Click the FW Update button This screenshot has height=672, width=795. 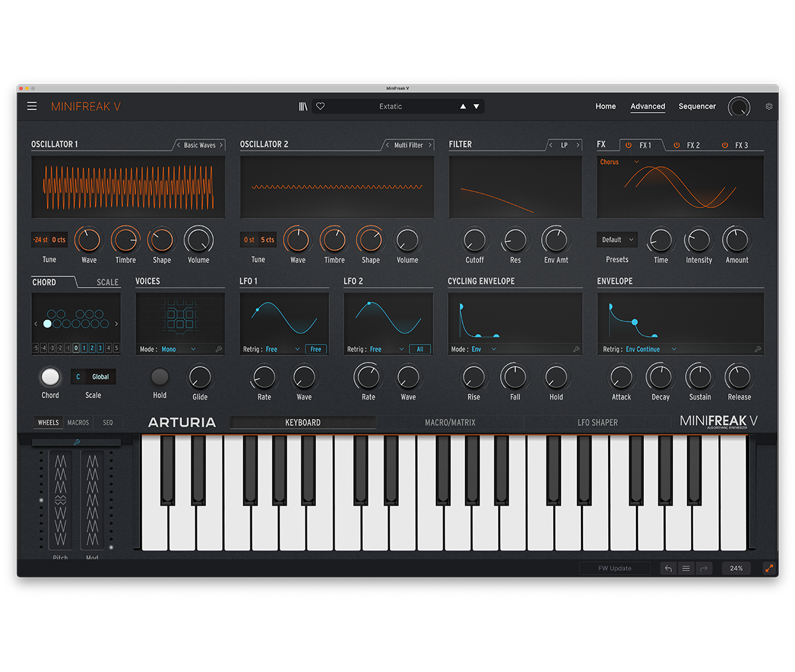tap(615, 568)
